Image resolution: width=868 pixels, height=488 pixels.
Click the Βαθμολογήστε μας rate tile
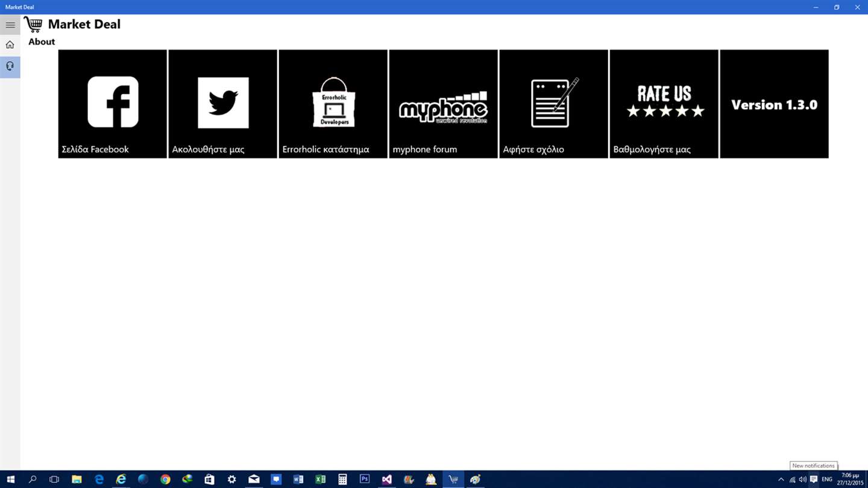tap(664, 104)
